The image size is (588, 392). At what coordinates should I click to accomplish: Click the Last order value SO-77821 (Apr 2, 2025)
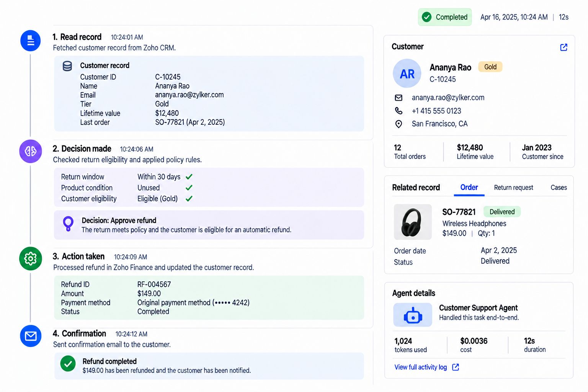[190, 122]
